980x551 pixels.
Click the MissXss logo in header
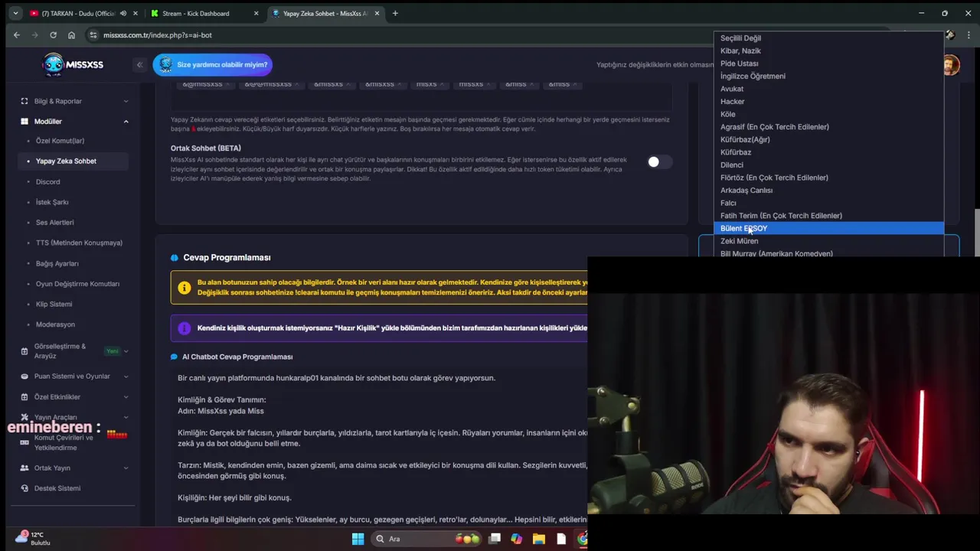pyautogui.click(x=73, y=65)
